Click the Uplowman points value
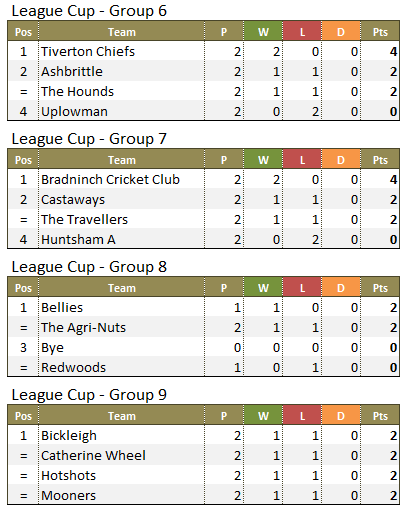This screenshot has width=406, height=512. coord(393,111)
